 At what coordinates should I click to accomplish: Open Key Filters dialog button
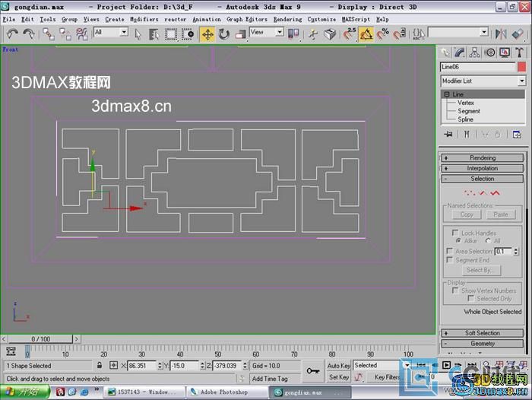click(x=386, y=377)
